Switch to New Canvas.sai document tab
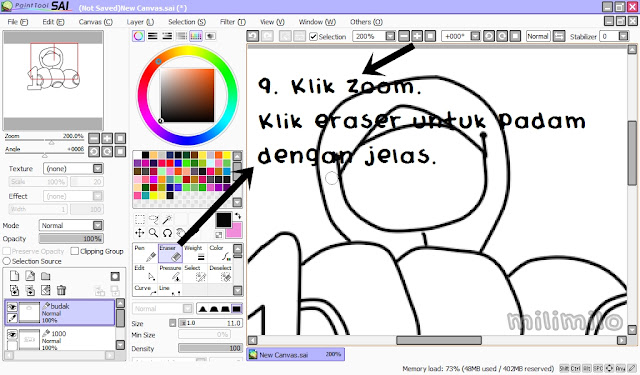640x375 pixels. point(296,355)
